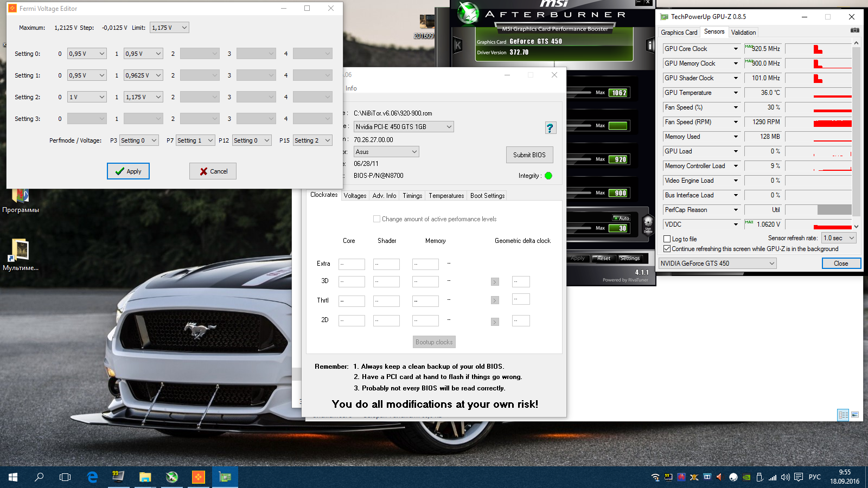This screenshot has width=868, height=488.
Task: Open the Asus vendor dropdown
Action: click(x=386, y=152)
